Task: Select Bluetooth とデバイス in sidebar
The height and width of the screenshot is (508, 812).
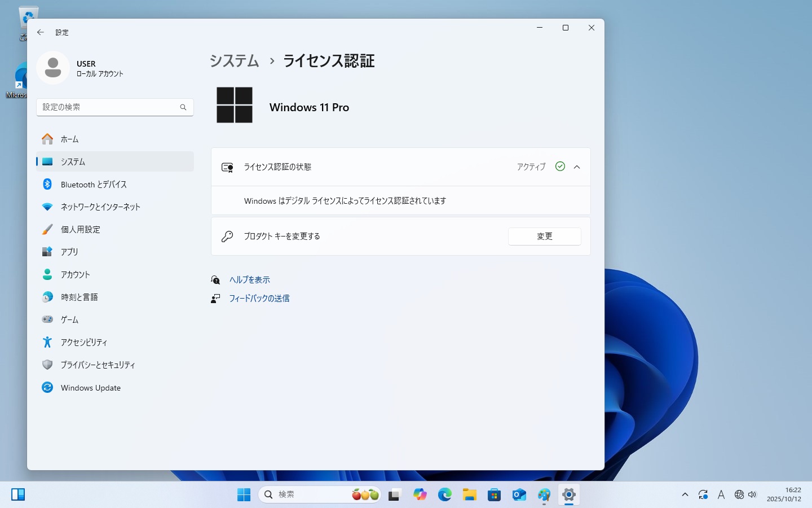Action: (x=93, y=185)
